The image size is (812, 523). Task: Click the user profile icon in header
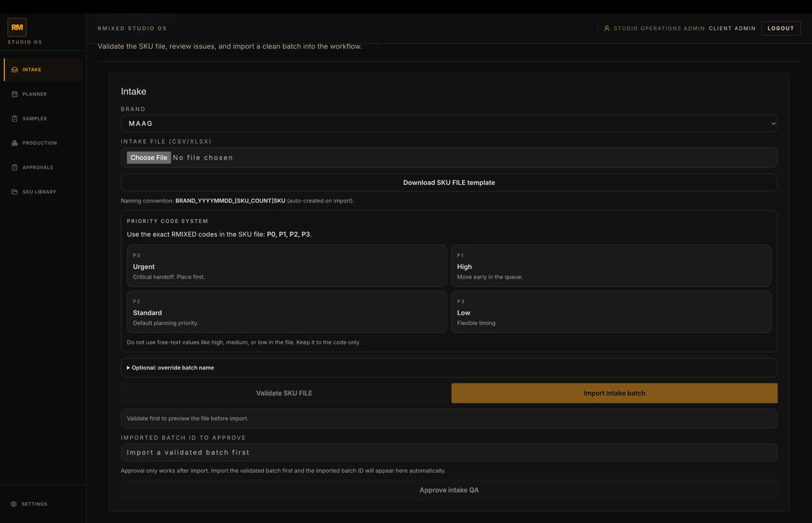point(606,28)
